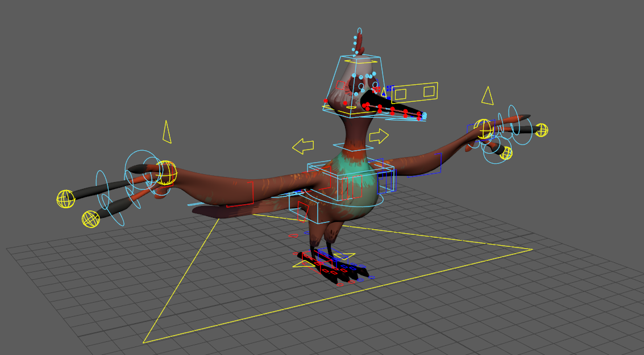Screen dimensions: 644x355
Task: Pick the topmost cyan dot beside head tuft
Action: 356,38
